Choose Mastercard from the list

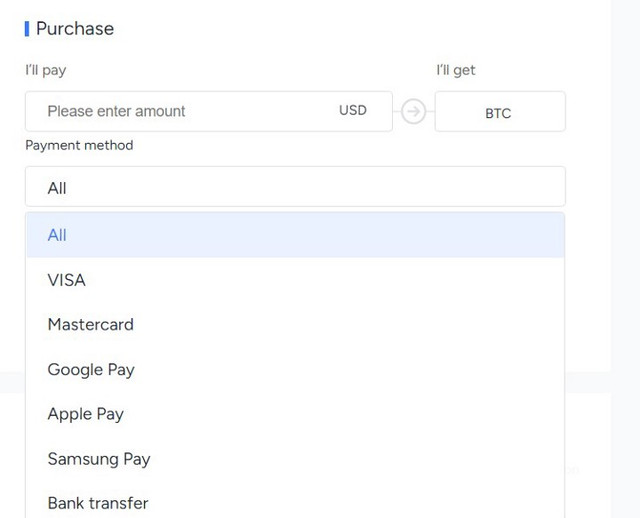(295, 325)
